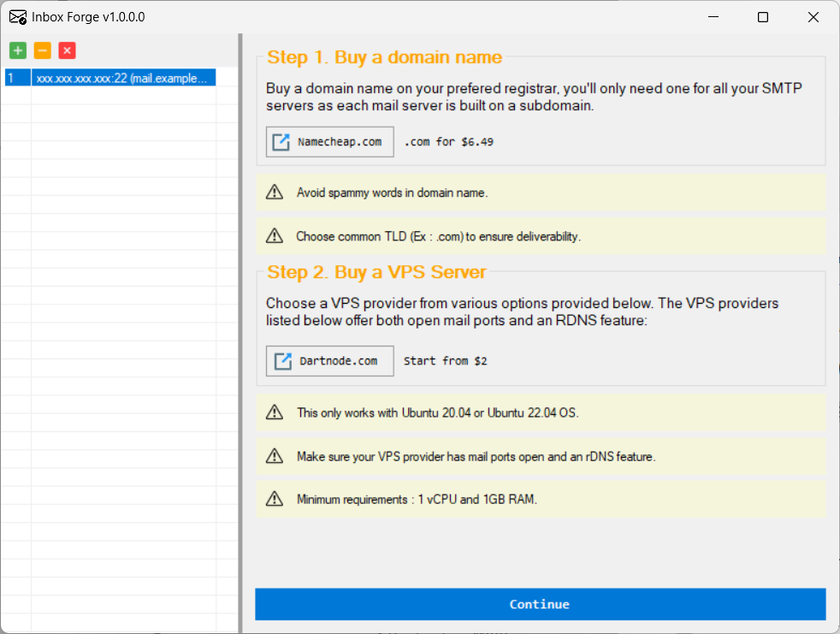This screenshot has width=840, height=634.
Task: Open the Dartnode.com VPS provider button
Action: pos(329,360)
